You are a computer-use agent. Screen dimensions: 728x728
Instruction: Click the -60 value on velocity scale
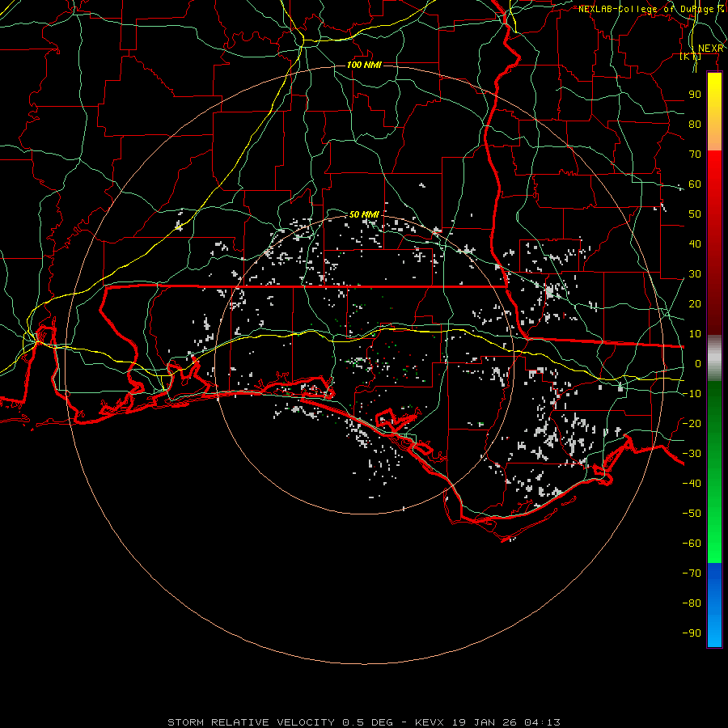[692, 544]
